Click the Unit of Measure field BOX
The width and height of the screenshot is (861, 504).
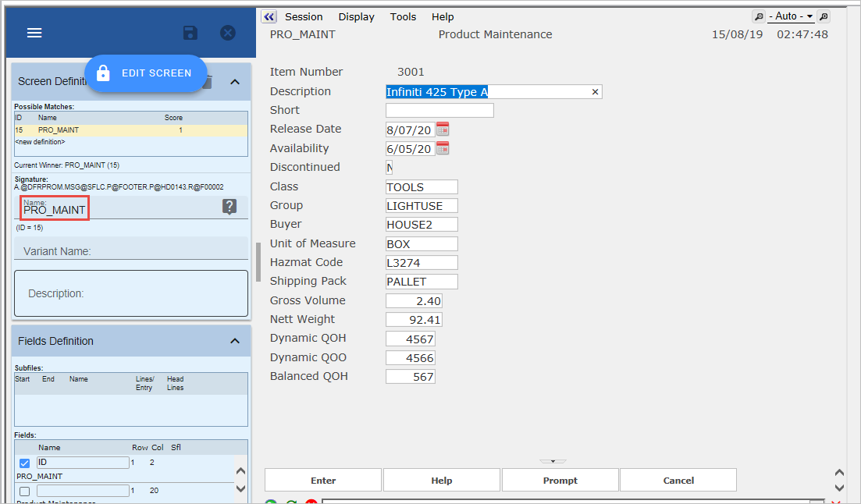click(x=422, y=243)
